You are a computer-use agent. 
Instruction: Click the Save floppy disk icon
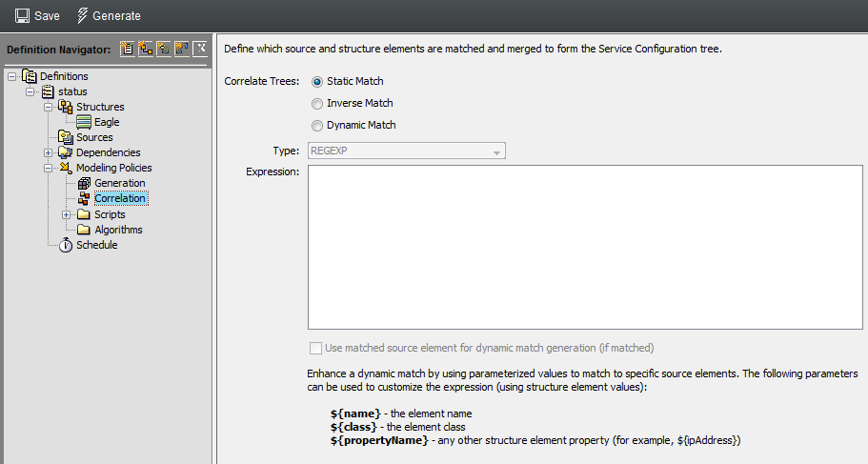pos(22,15)
